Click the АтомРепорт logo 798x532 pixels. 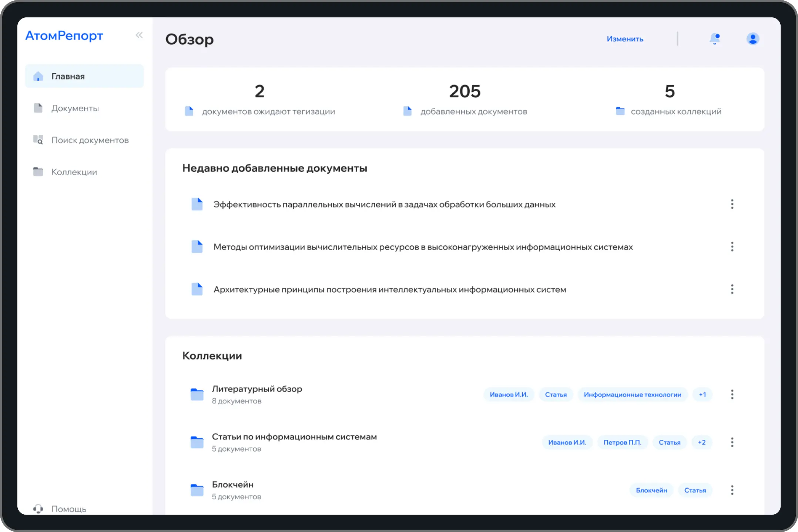pyautogui.click(x=64, y=36)
